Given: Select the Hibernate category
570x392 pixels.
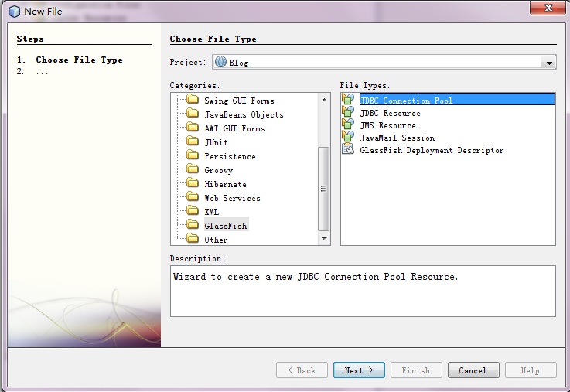Looking at the screenshot, I should pos(225,184).
